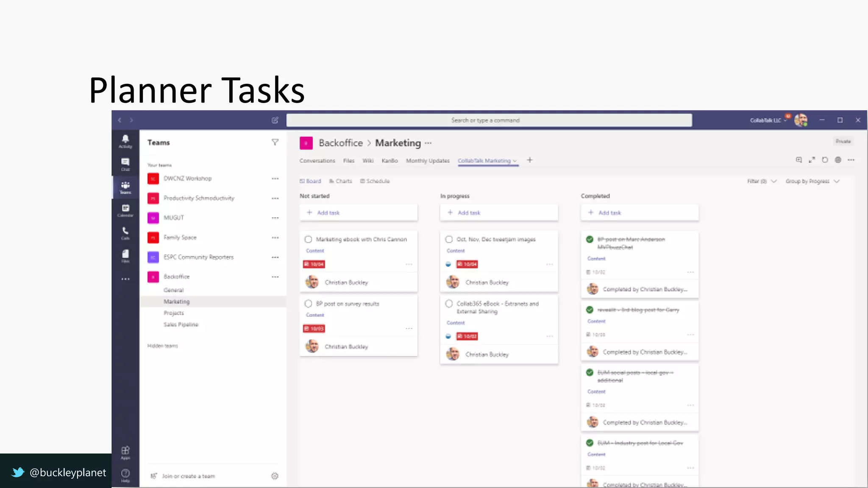This screenshot has height=488, width=868.
Task: Click the search or command box
Action: [489, 120]
